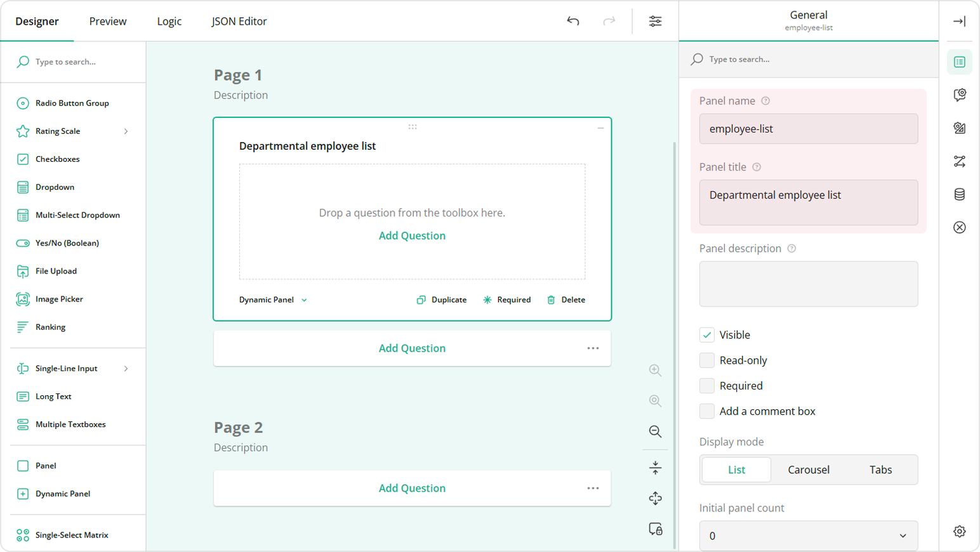This screenshot has height=552, width=980.
Task: Enable the Read-only checkbox
Action: point(707,360)
